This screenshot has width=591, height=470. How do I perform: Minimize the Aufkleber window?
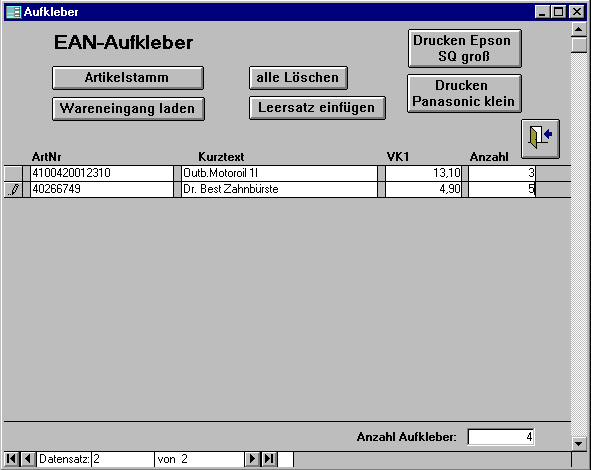(x=542, y=12)
